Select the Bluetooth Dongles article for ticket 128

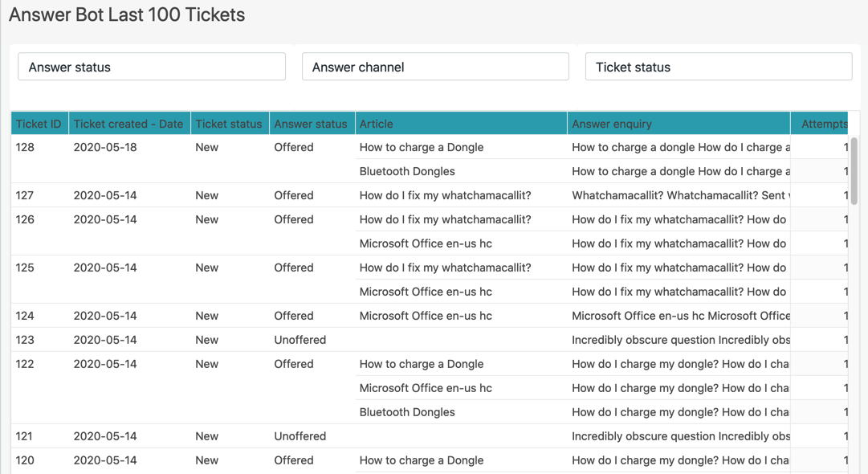[407, 171]
